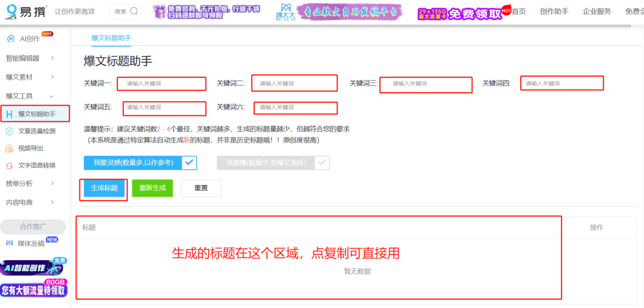
Task: Toggle 我要灵感 option checkbox
Action: coord(189,163)
